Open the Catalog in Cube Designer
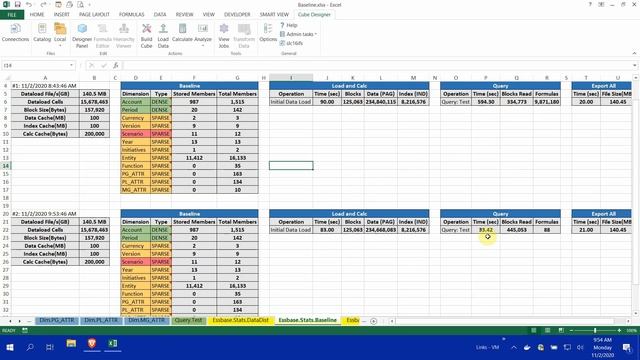 coord(42,33)
